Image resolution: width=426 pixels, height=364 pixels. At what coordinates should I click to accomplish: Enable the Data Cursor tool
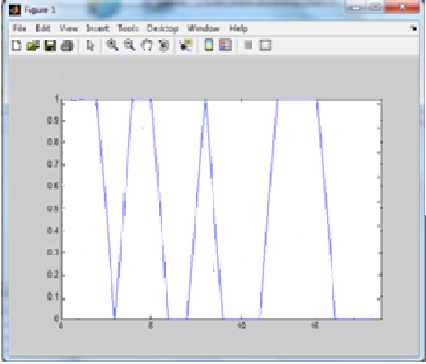pyautogui.click(x=186, y=45)
